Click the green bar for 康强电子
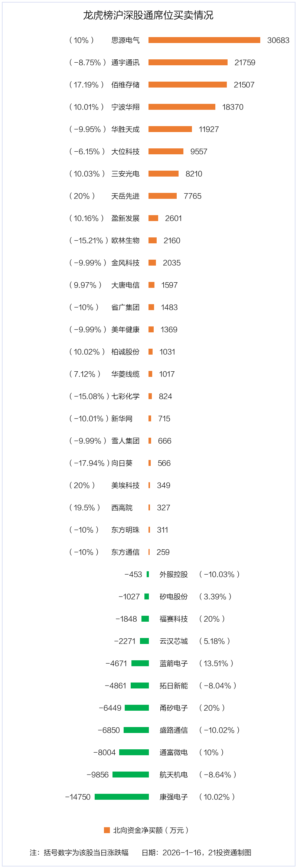The image size is (297, 868). point(122,797)
